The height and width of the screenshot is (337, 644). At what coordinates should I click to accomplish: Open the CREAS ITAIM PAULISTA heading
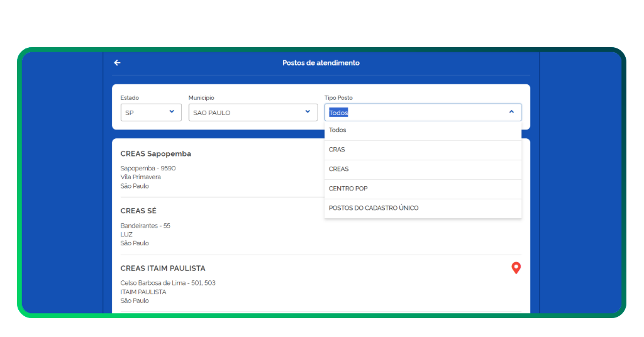click(x=163, y=268)
